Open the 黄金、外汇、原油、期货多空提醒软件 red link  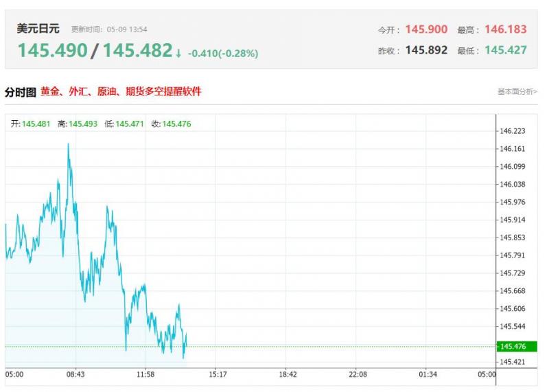click(121, 91)
